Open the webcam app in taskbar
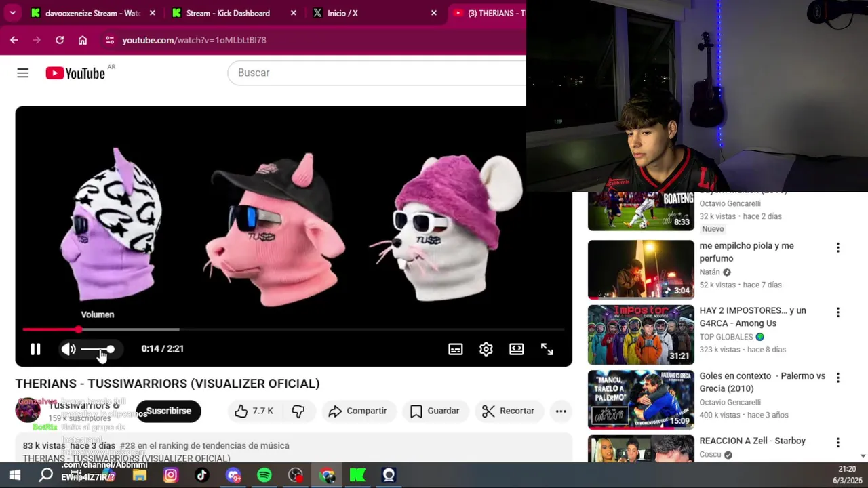 click(x=389, y=475)
